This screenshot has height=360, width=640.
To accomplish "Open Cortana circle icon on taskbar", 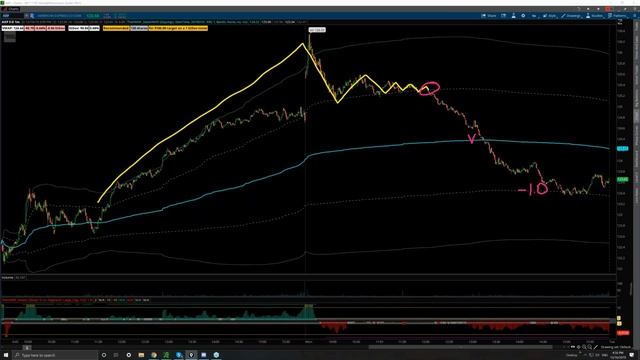I will click(104, 355).
